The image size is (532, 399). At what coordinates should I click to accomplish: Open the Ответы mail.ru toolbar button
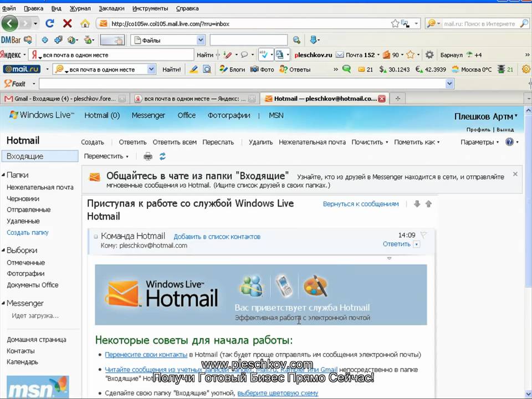(x=294, y=69)
